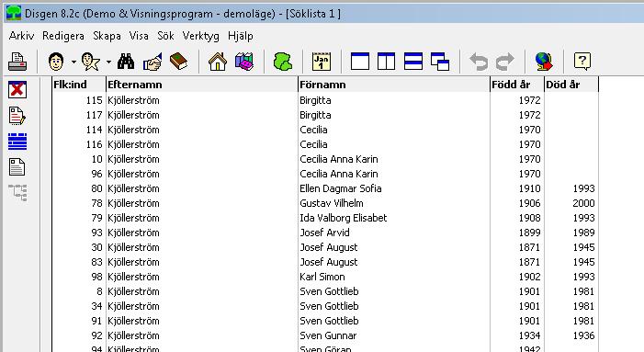Screen dimensions: 644x352
Task: Sort by the Född år column header
Action: [x=517, y=85]
